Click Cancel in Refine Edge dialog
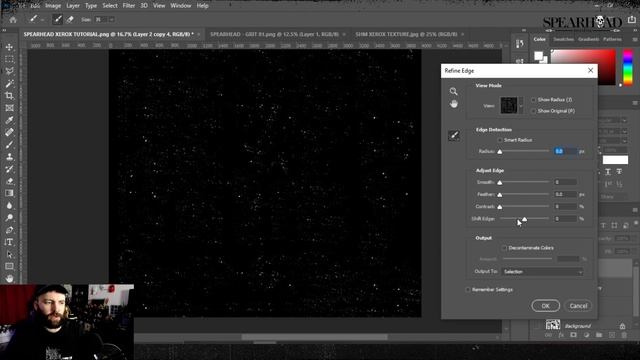Image resolution: width=640 pixels, height=360 pixels. (578, 306)
